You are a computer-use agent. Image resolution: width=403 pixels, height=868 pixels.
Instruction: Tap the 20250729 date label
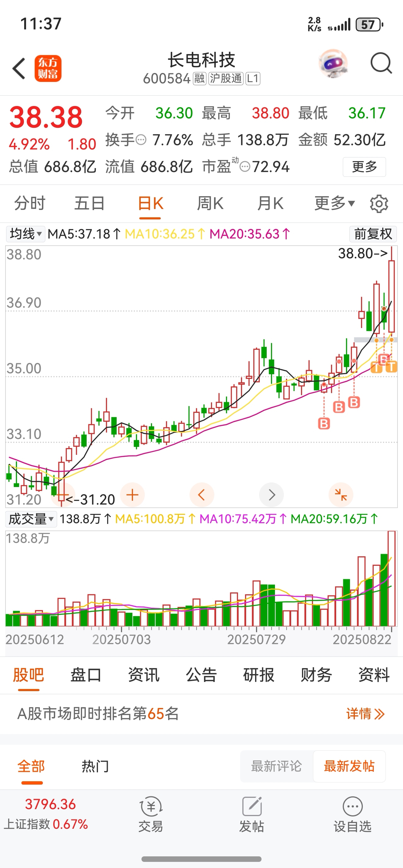(257, 640)
